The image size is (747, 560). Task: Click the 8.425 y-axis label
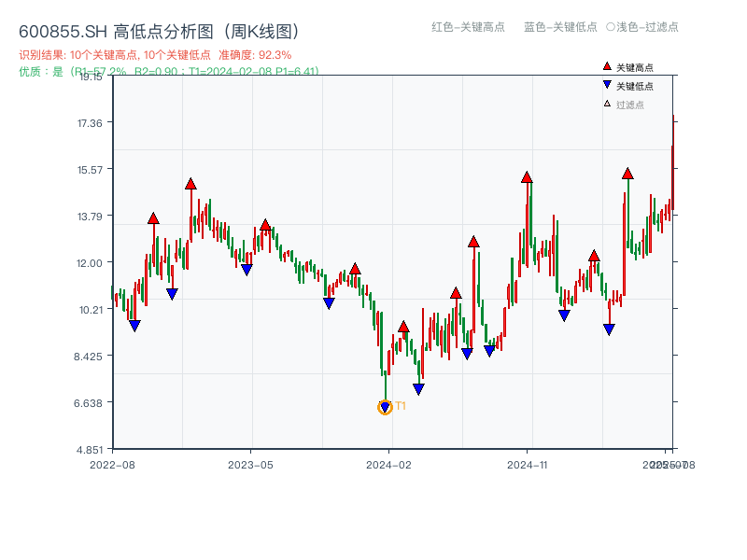pos(88,357)
